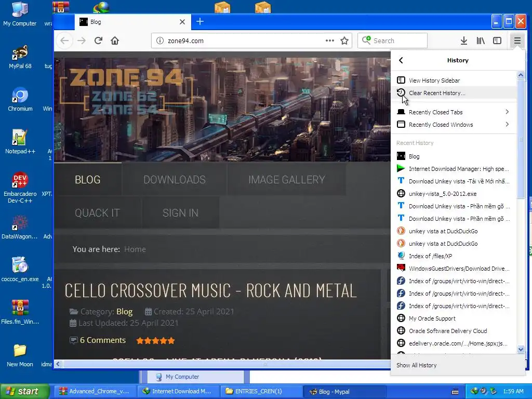Go to the browser Home page
This screenshot has height=399, width=532.
[x=115, y=41]
